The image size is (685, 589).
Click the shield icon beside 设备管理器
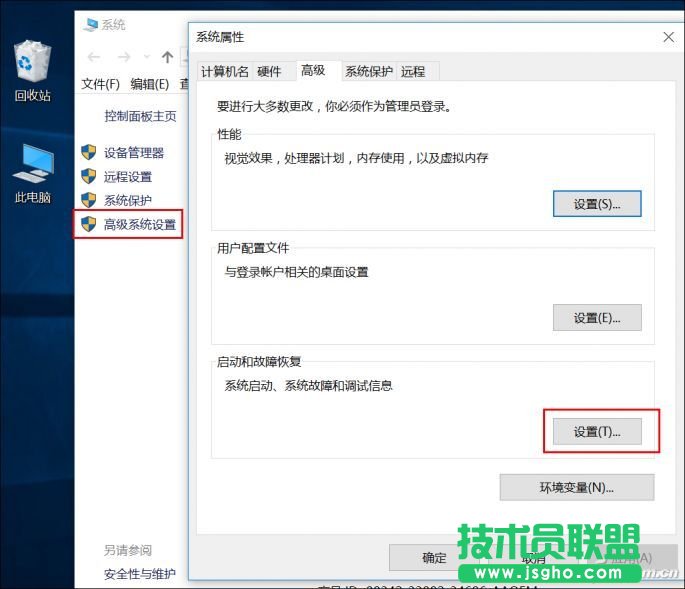point(89,153)
